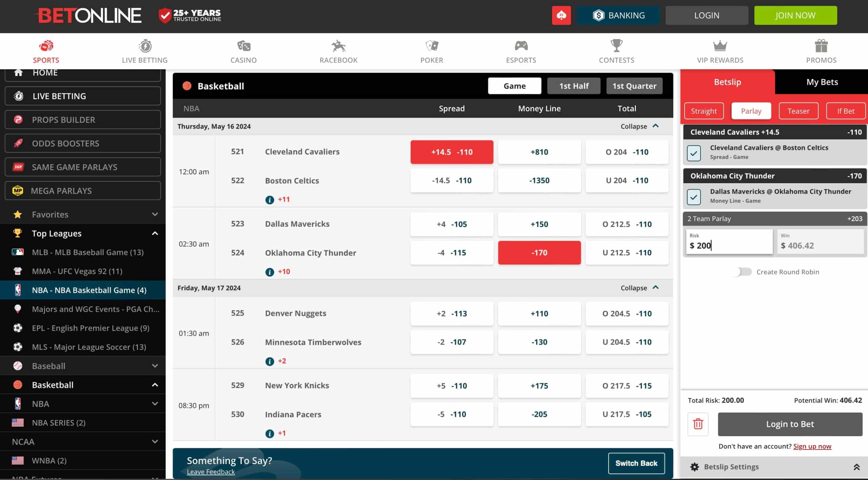The height and width of the screenshot is (480, 868).
Task: Open Promos gift box icon
Action: pos(821,46)
